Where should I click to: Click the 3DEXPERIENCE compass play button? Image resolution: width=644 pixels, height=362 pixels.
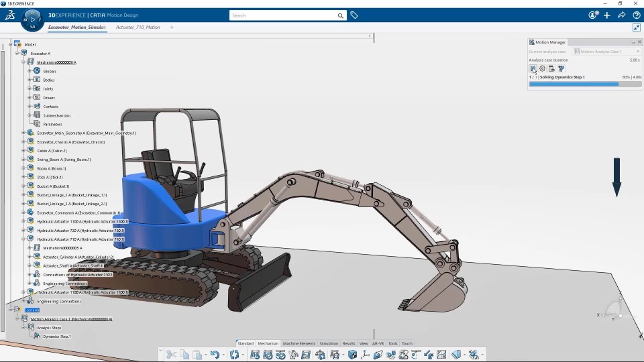click(32, 19)
